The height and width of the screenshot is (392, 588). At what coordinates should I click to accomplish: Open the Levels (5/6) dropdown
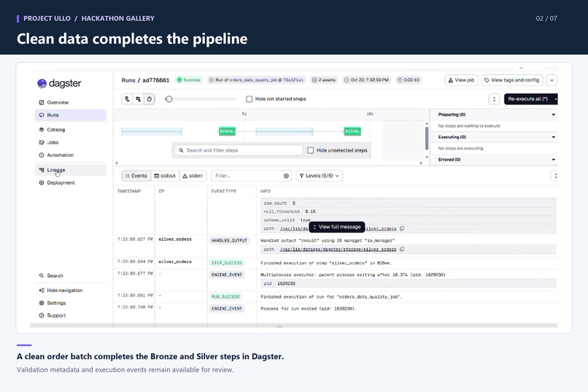coord(319,176)
